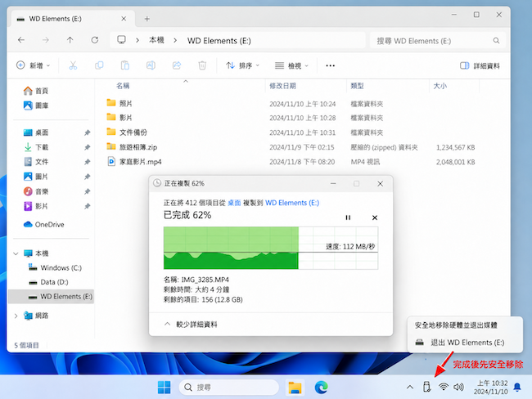Select the 照片 folder in the file list
The image size is (532, 399).
[x=119, y=103]
